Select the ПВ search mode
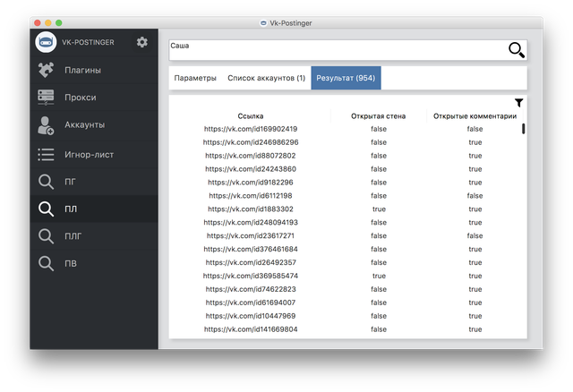Image resolution: width=573 pixels, height=392 pixels. point(94,263)
